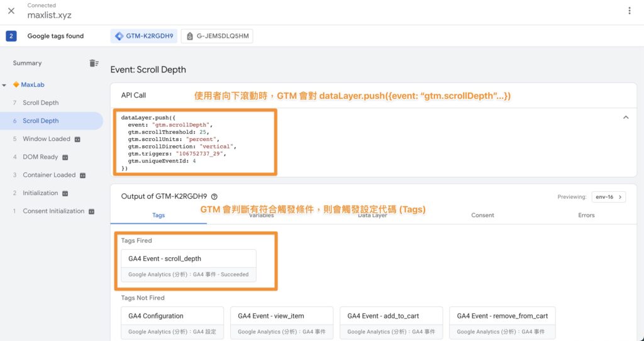Switch to the Consent tab
Viewport: 644px width, 341px height.
pyautogui.click(x=482, y=215)
